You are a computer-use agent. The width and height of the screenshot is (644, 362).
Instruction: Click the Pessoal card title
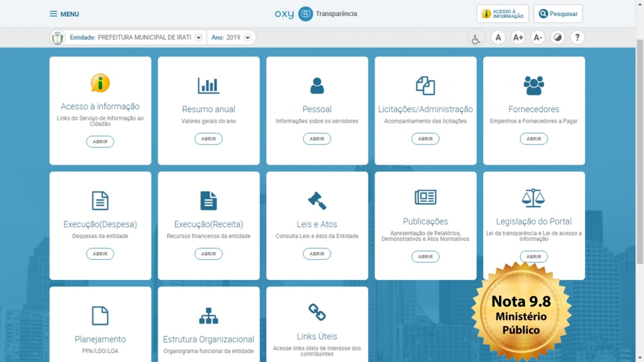pos(316,109)
